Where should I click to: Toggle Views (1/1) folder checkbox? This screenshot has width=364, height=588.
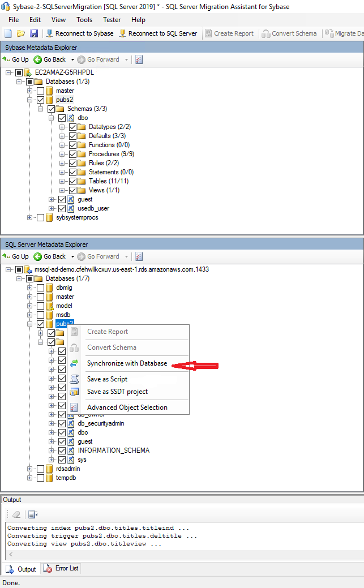73,190
